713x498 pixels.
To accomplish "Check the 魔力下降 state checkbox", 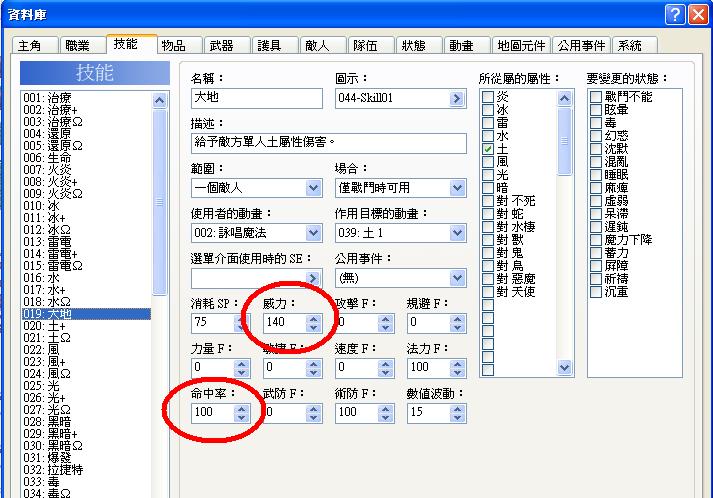I will click(596, 240).
